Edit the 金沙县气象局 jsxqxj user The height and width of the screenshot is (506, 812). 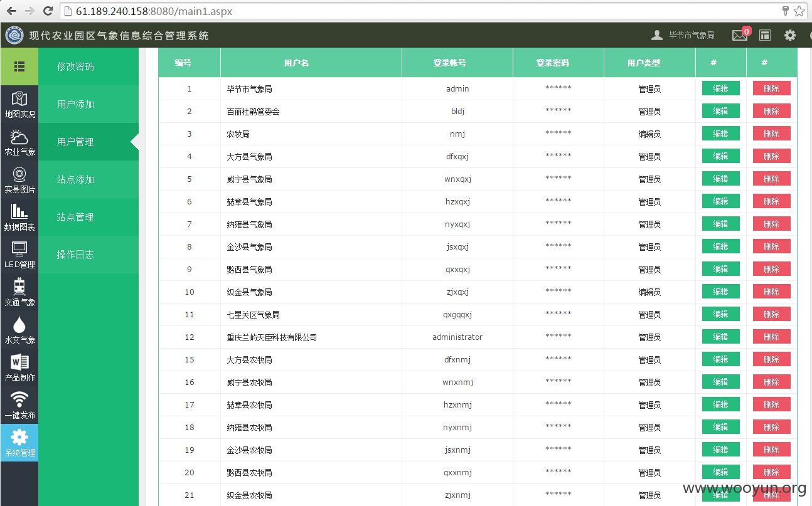(x=720, y=246)
